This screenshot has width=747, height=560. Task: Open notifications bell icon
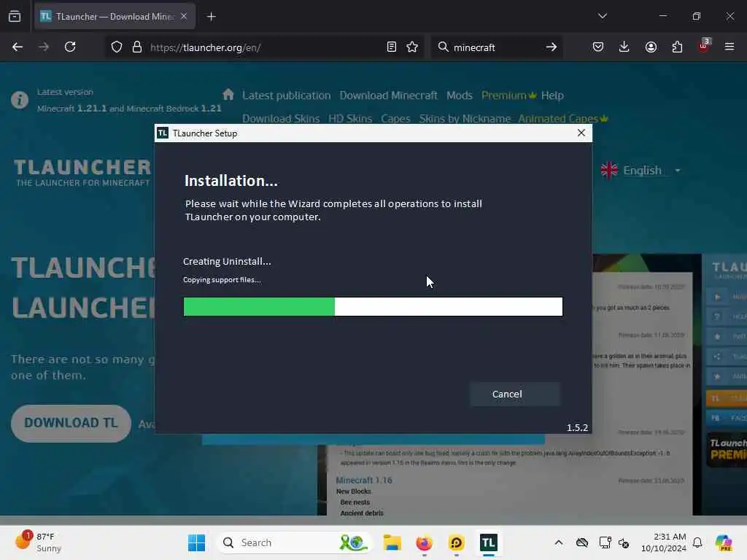tap(697, 542)
